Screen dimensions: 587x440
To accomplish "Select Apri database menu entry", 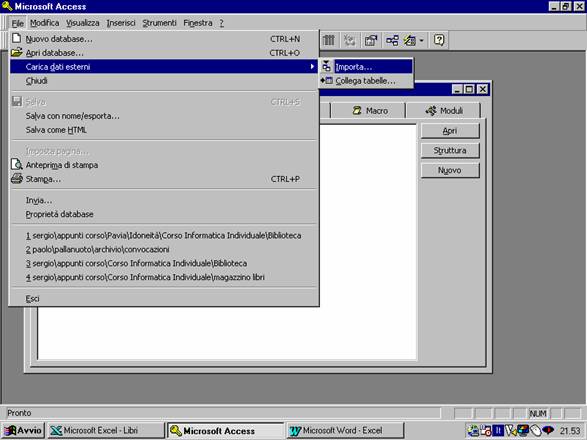I will coord(164,53).
